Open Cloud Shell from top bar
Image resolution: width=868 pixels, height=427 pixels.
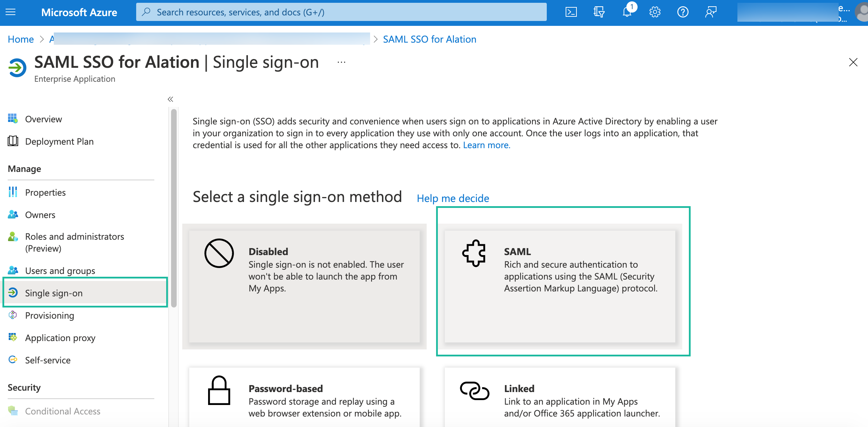click(571, 12)
